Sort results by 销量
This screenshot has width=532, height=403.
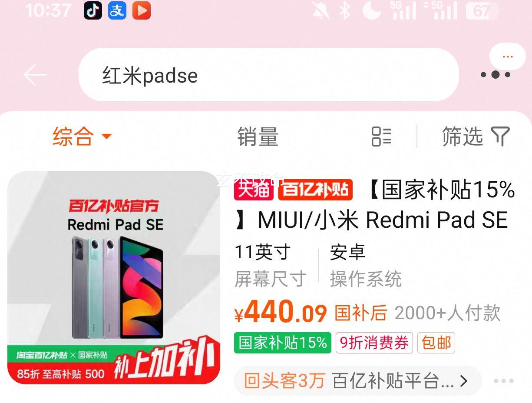click(x=258, y=137)
